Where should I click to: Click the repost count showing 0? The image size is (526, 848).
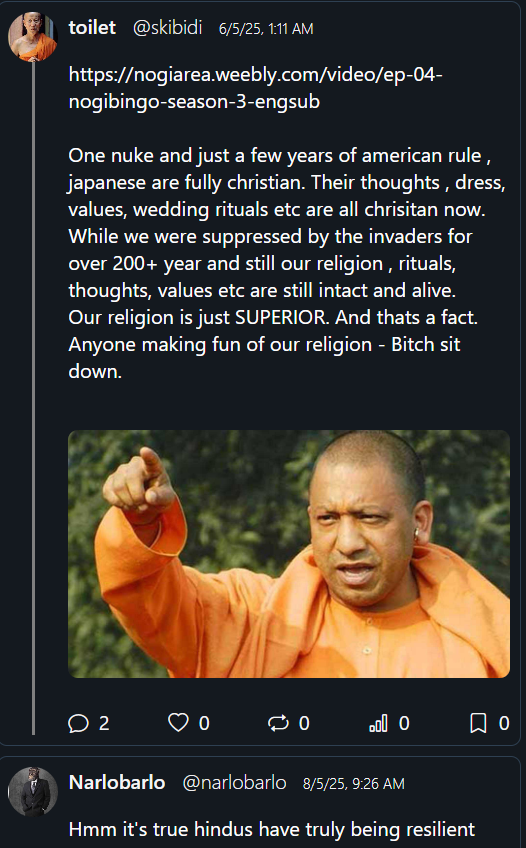(x=304, y=723)
